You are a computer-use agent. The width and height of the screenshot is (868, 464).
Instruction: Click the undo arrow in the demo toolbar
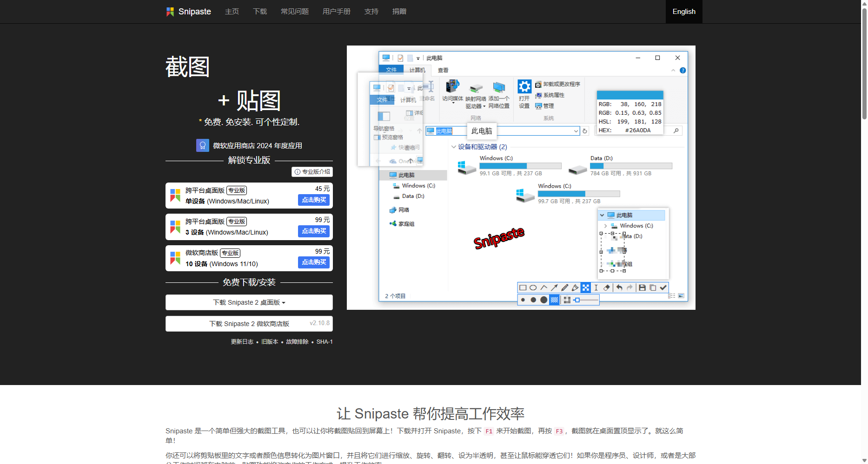coord(619,288)
